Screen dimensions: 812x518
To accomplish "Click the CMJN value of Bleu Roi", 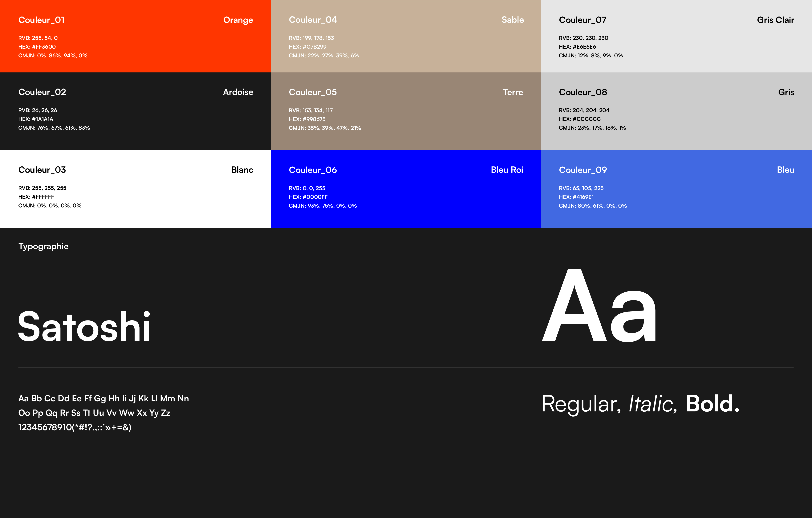I will 323,206.
